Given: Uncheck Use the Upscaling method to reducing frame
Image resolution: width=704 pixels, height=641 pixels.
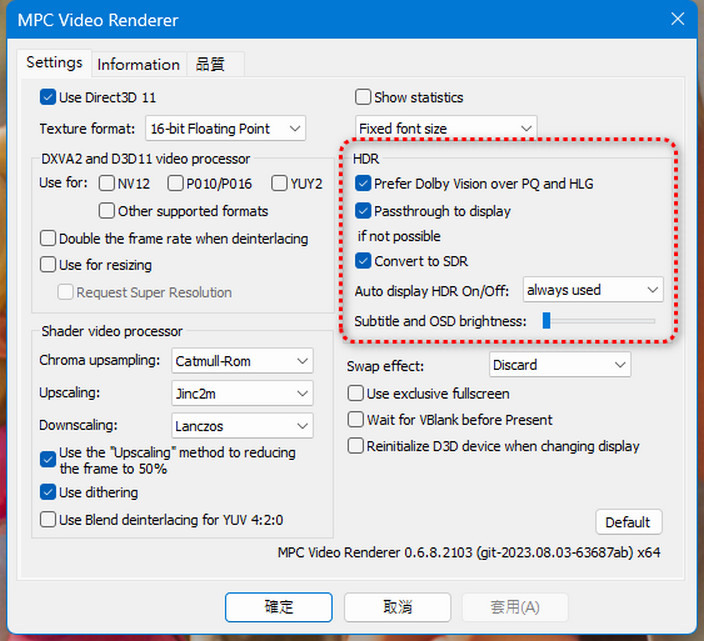Looking at the screenshot, I should (x=48, y=459).
